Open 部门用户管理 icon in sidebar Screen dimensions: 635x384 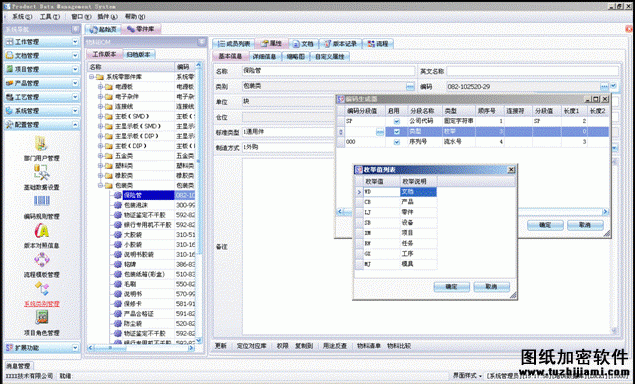(41, 143)
